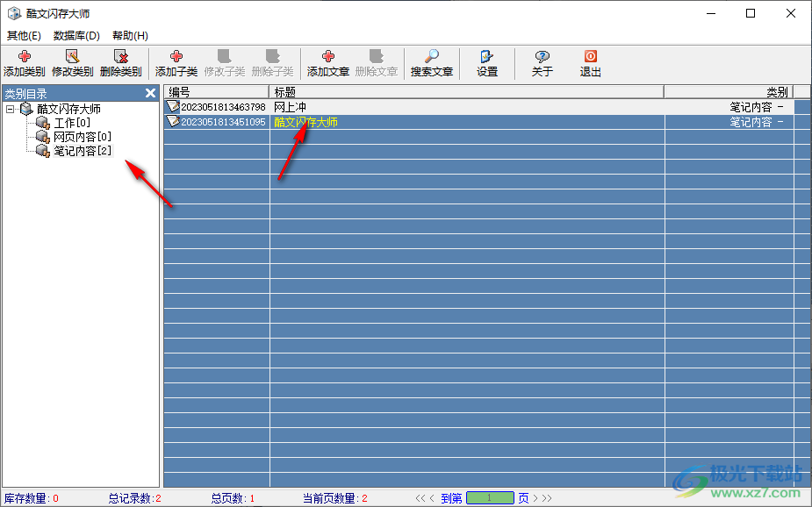Go to first page with <<
Screen dimensions: 812x507
click(420, 498)
